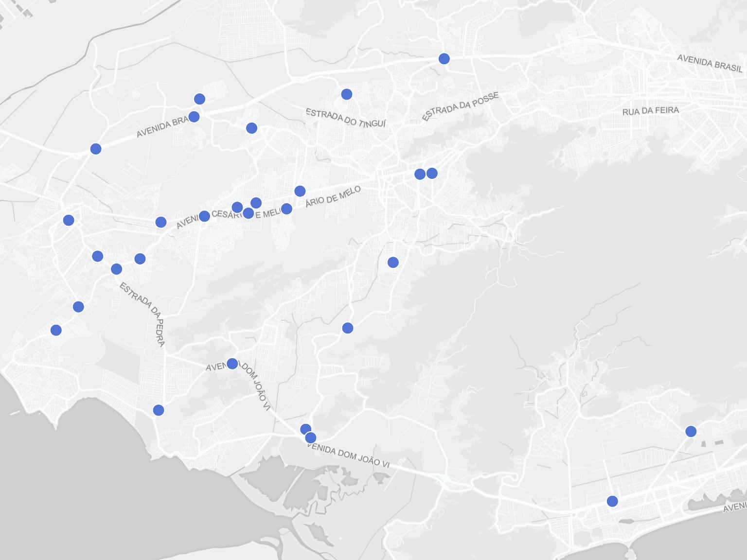Click the Estrada do Tinguí street label

point(346,118)
